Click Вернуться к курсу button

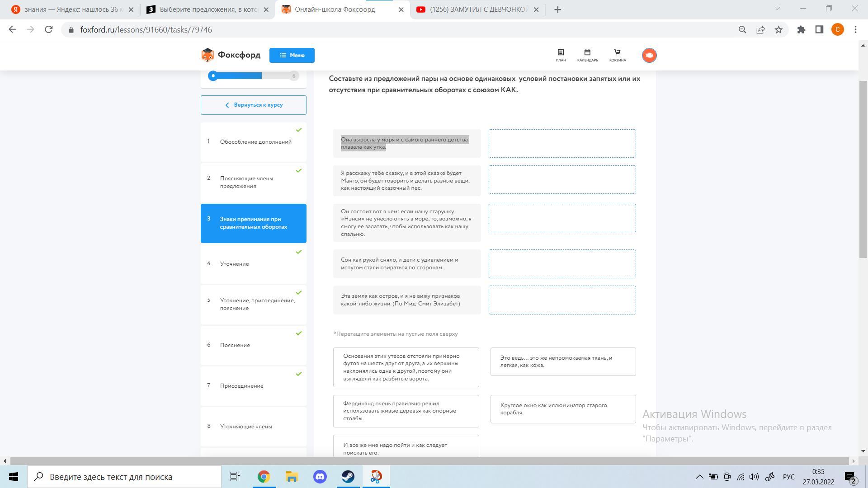coord(254,105)
